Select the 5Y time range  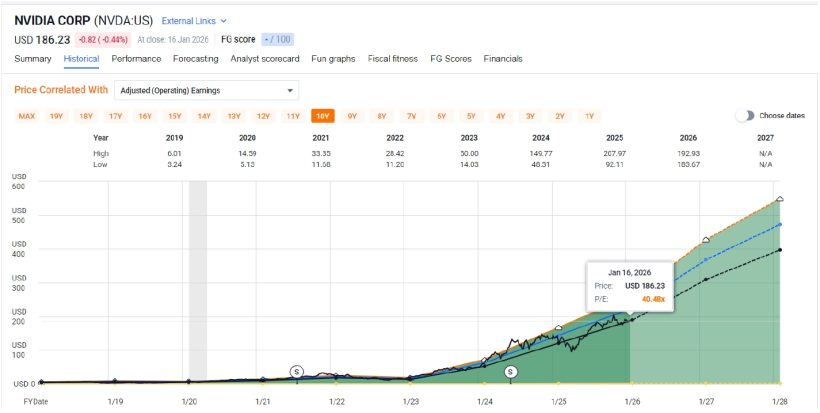point(471,116)
